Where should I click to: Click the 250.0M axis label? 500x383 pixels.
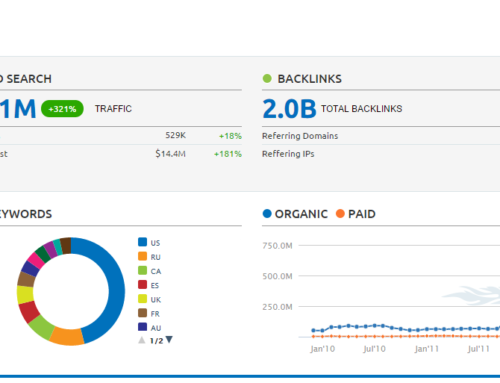point(277,307)
